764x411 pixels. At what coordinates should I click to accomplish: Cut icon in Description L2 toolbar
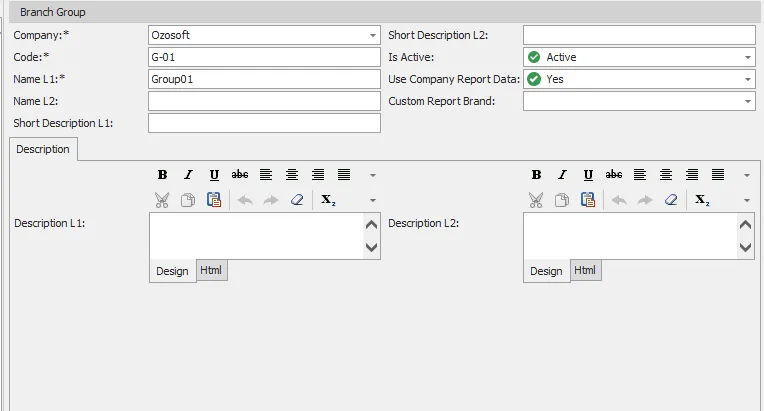click(536, 200)
